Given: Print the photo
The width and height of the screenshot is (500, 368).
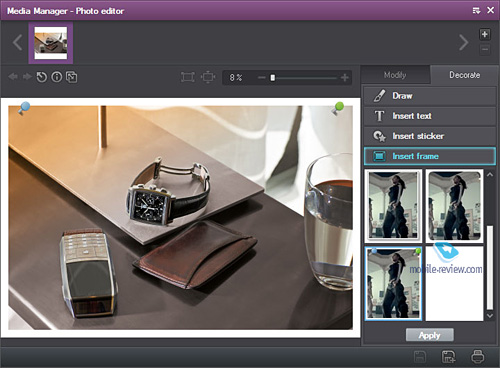Looking at the screenshot, I should click(x=478, y=357).
